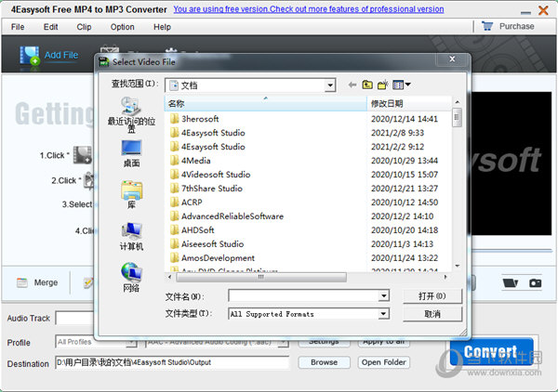Click the open (打开) button

(432, 296)
